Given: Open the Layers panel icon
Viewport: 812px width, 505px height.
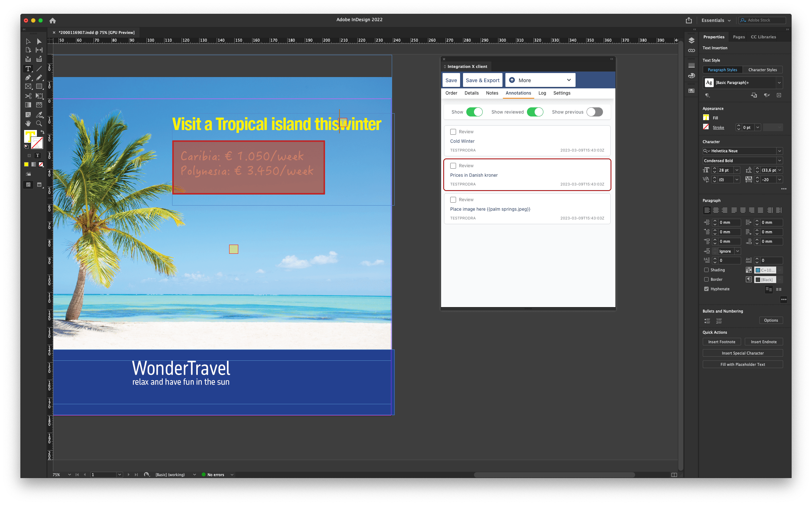Looking at the screenshot, I should (x=691, y=40).
